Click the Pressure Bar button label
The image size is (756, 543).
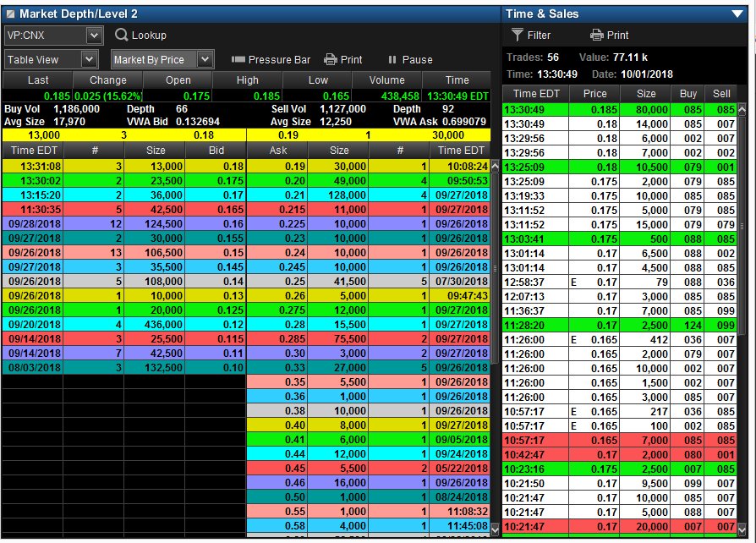(x=279, y=60)
